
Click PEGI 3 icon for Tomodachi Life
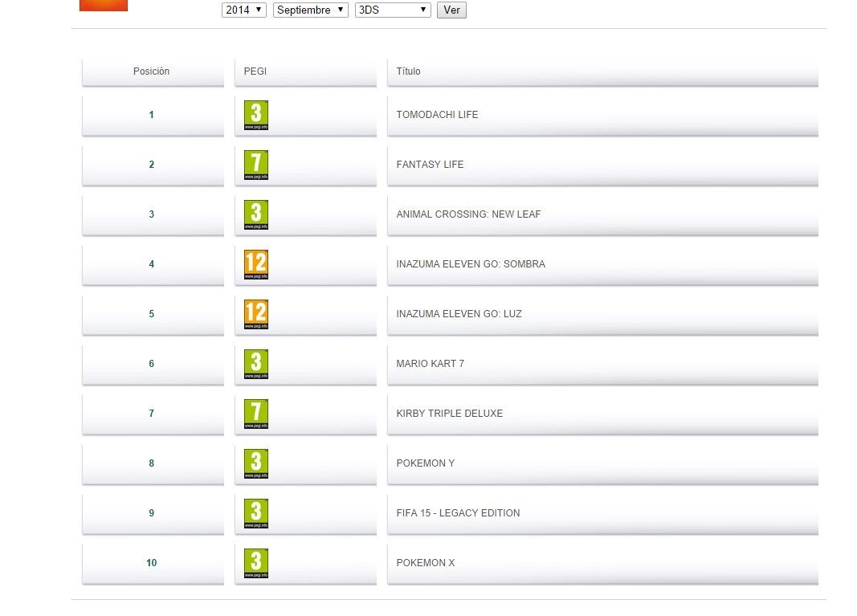(255, 116)
